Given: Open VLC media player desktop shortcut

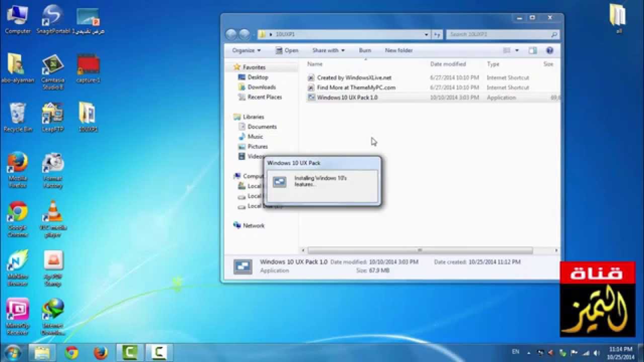Looking at the screenshot, I should (x=53, y=219).
